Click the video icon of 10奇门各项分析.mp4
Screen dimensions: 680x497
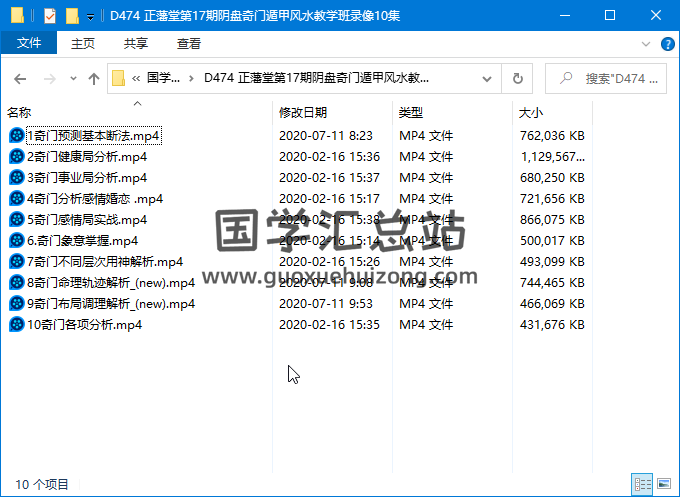click(x=16, y=325)
